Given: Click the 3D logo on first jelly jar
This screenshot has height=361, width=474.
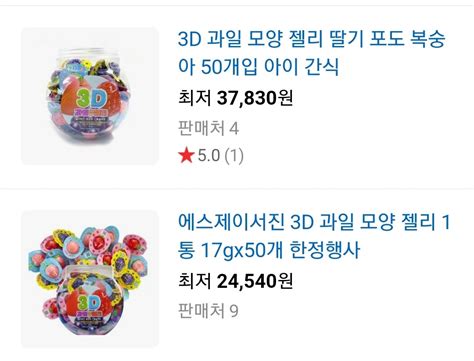Looking at the screenshot, I should click(91, 98).
